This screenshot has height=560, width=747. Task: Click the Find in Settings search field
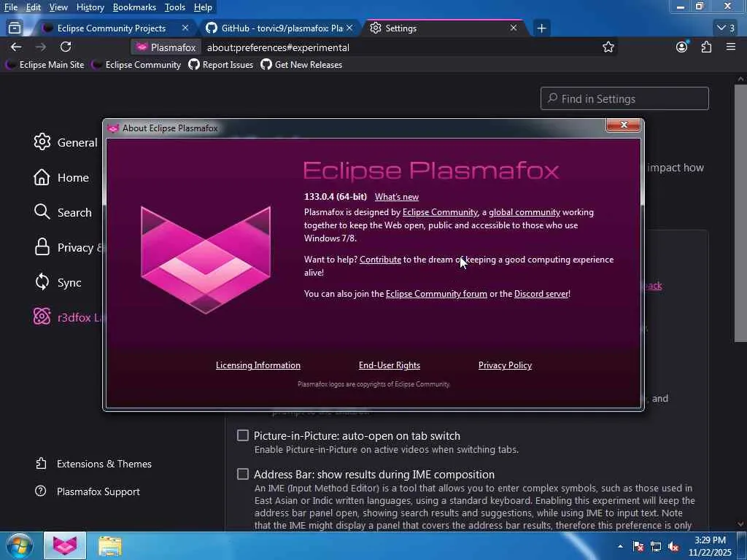click(624, 98)
